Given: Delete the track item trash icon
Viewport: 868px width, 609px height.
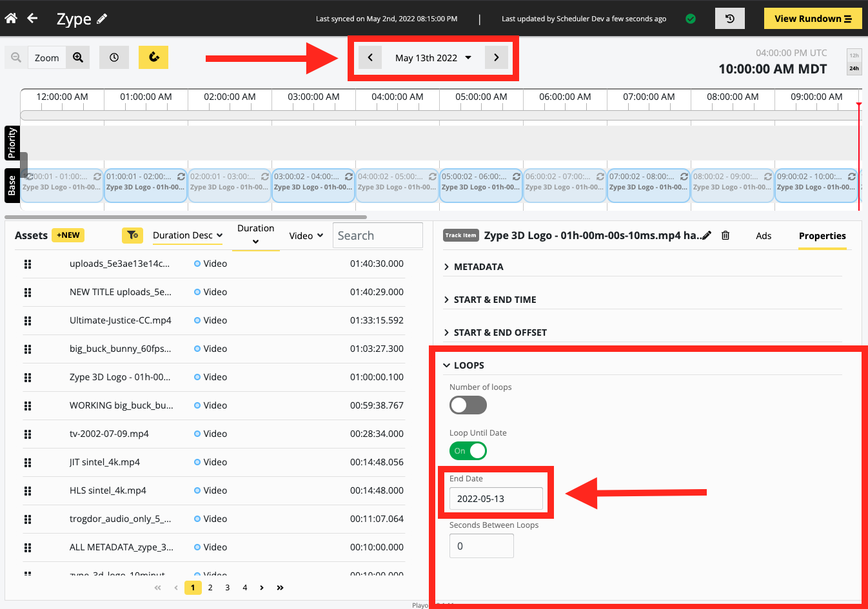Looking at the screenshot, I should [x=725, y=235].
